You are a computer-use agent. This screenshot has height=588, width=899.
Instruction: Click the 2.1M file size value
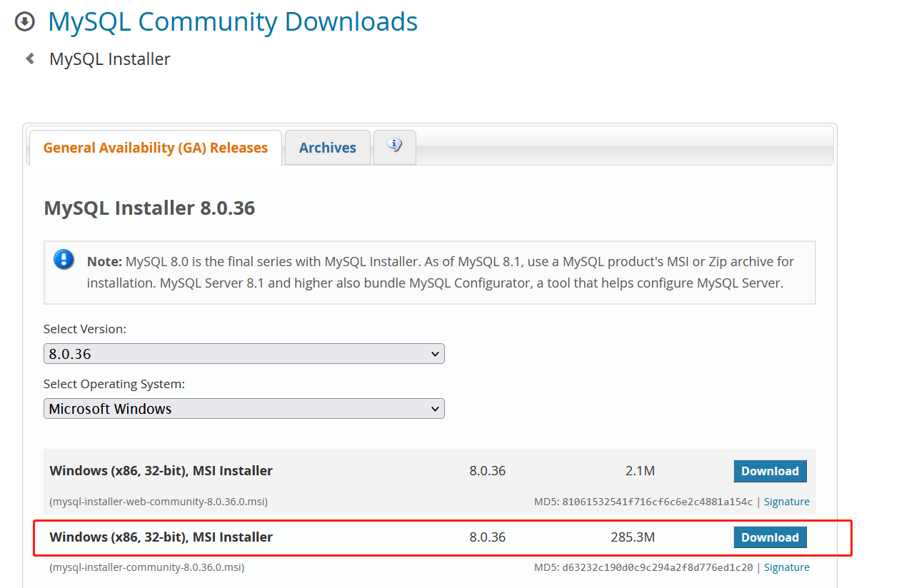(640, 471)
